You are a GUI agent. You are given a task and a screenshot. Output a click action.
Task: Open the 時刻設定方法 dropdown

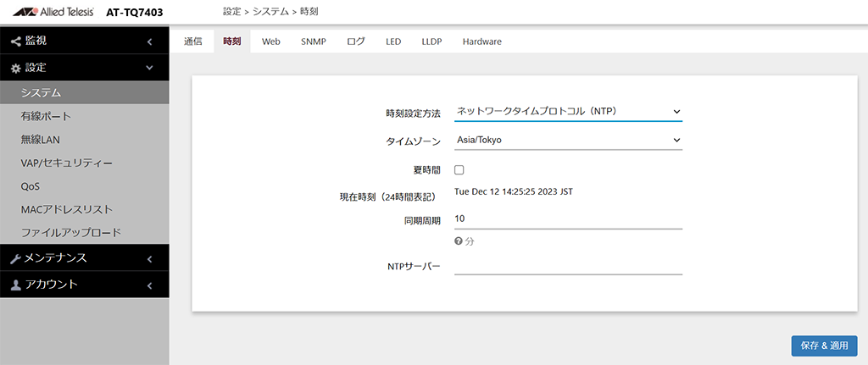[x=568, y=112]
